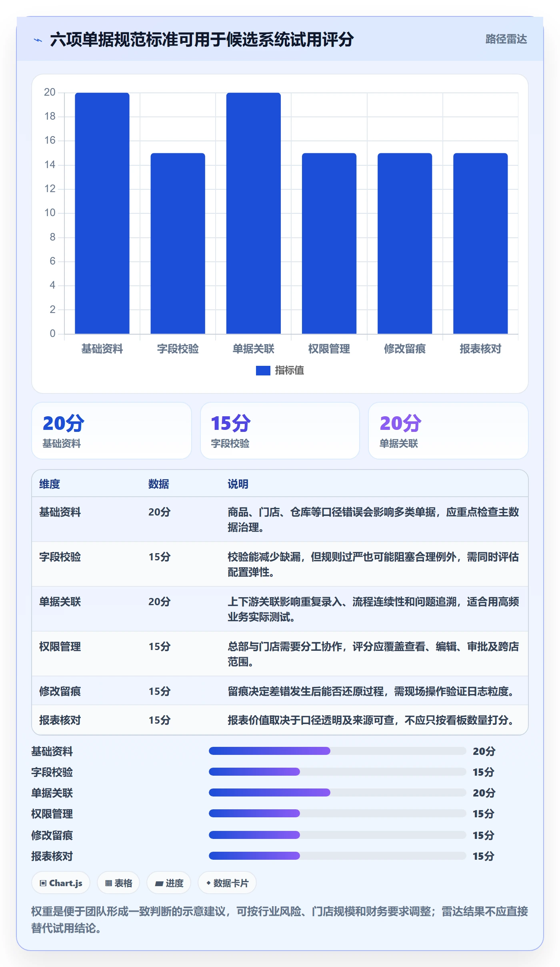Click the 基础资料 x-axis label
The width and height of the screenshot is (560, 967).
(x=102, y=349)
